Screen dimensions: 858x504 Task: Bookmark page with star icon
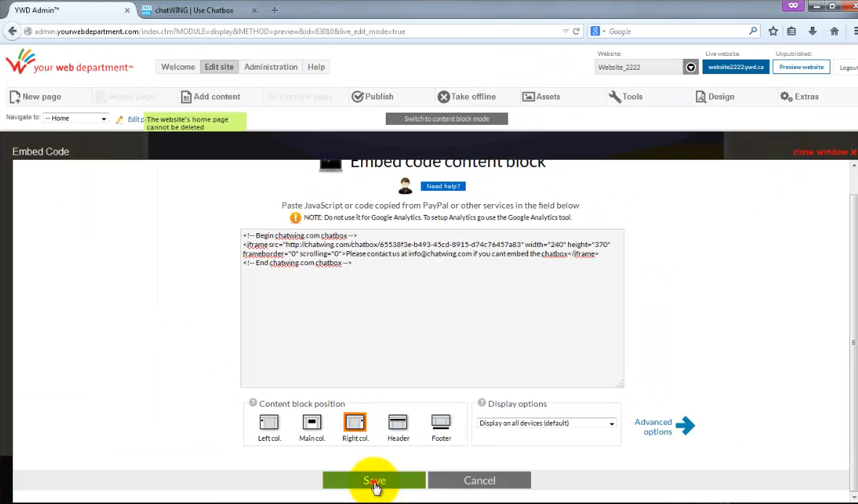773,31
